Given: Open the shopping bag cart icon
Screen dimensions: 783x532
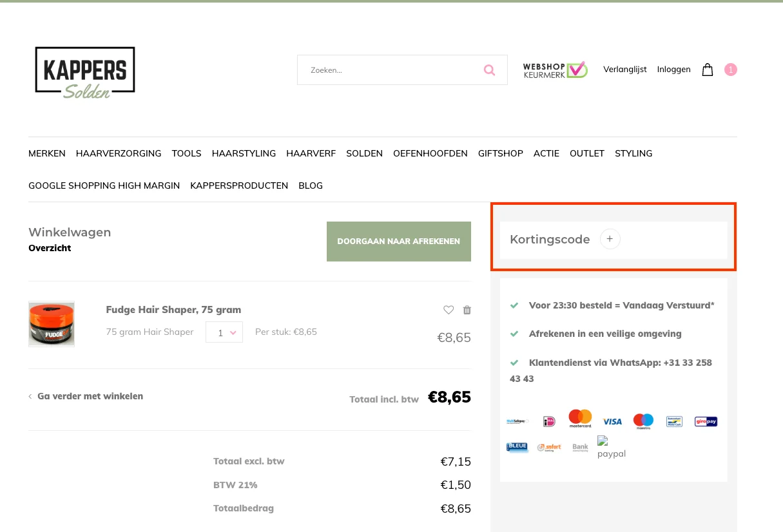Looking at the screenshot, I should [708, 70].
